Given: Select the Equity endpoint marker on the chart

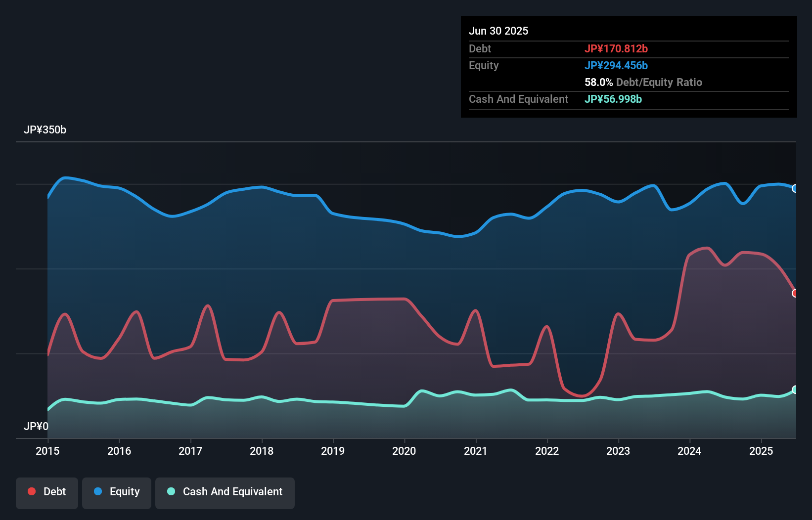Looking at the screenshot, I should point(795,188).
